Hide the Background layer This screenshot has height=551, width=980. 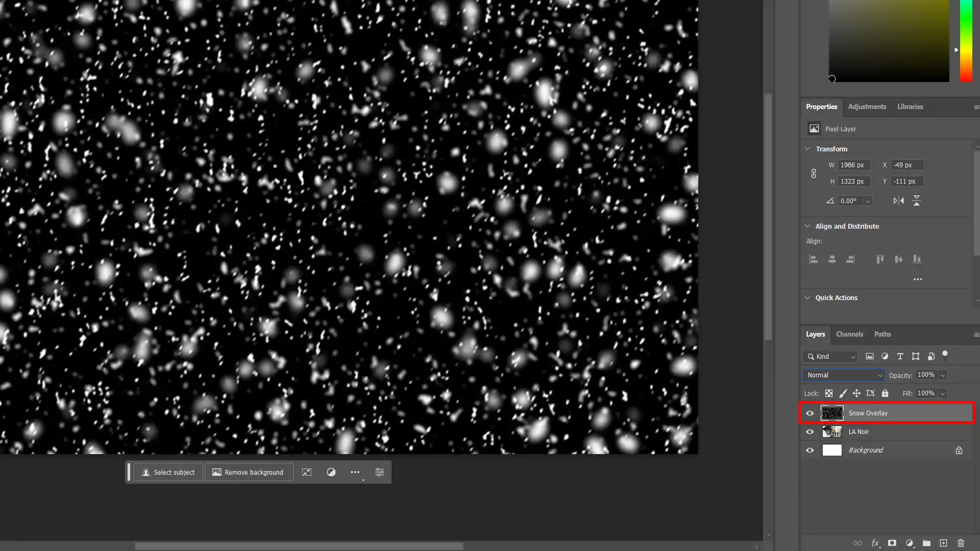pyautogui.click(x=811, y=450)
